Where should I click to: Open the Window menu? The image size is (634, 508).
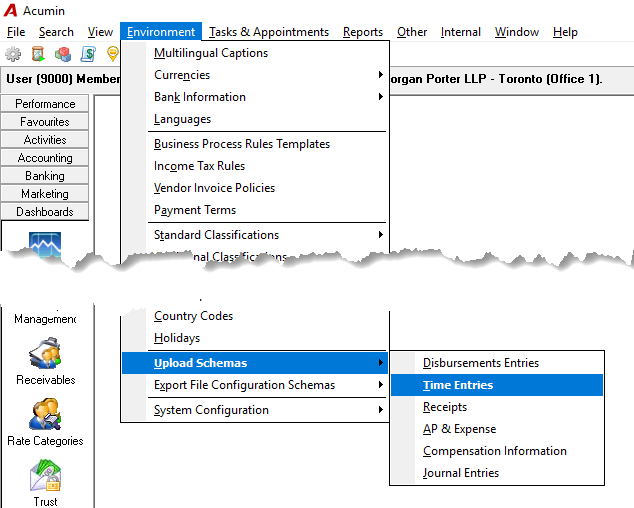517,32
